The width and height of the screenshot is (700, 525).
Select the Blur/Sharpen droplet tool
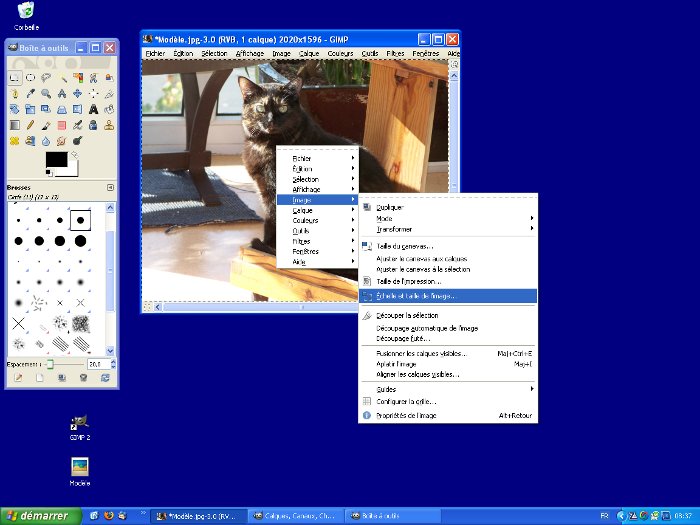point(46,141)
